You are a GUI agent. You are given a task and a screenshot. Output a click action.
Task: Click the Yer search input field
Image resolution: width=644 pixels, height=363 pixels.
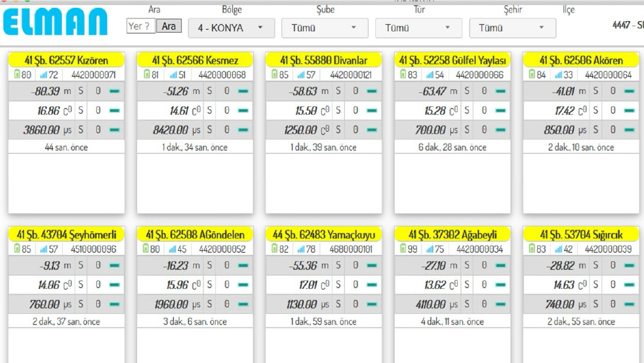click(x=141, y=26)
